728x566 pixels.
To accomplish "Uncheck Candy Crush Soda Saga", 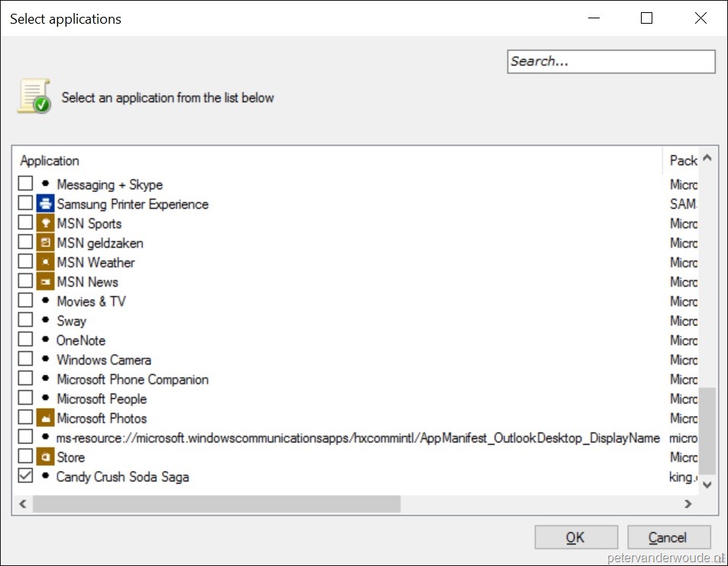I will coord(25,476).
